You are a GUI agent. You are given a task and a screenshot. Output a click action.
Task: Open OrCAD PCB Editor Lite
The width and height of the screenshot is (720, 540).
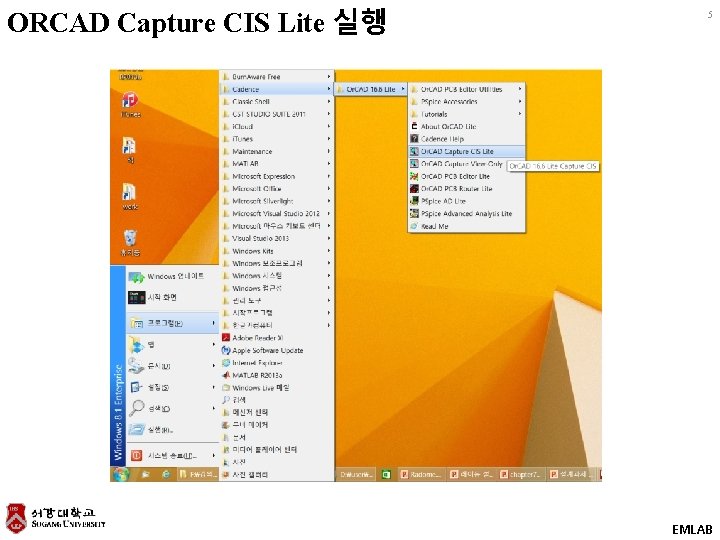[x=467, y=176]
